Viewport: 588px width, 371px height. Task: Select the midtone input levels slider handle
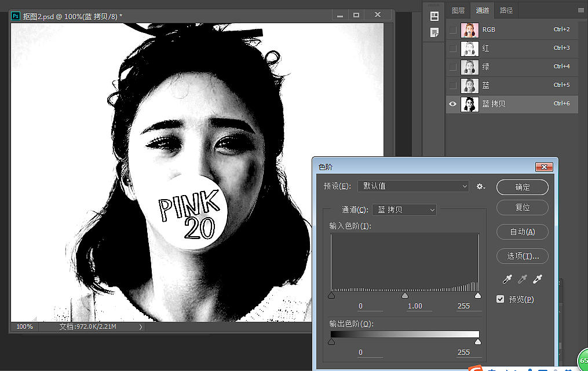404,295
